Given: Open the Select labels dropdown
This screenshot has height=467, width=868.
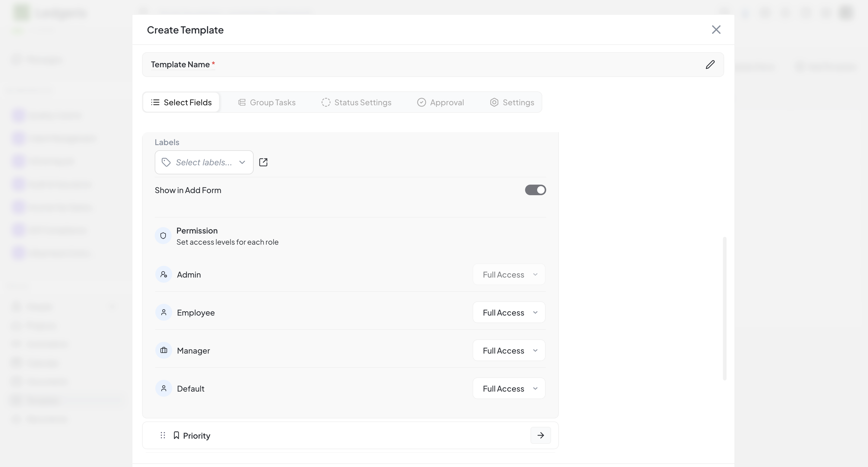Looking at the screenshot, I should pos(204,162).
